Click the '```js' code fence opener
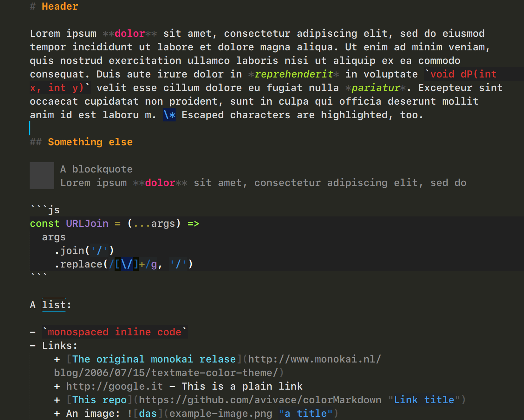Image resolution: width=524 pixels, height=420 pixels. point(45,210)
